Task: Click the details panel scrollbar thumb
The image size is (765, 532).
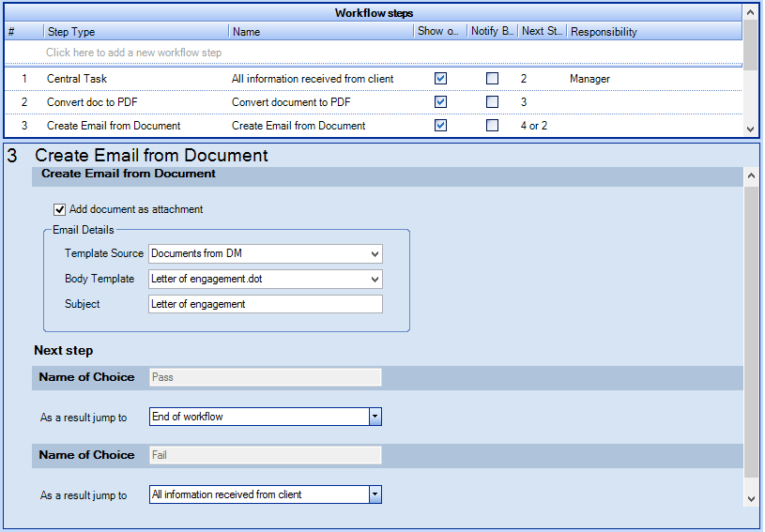Action: (751, 331)
